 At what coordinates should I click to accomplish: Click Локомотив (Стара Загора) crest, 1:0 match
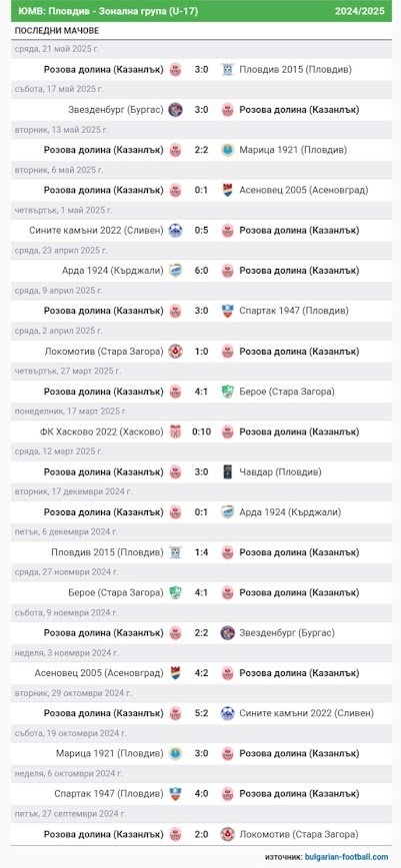(175, 351)
